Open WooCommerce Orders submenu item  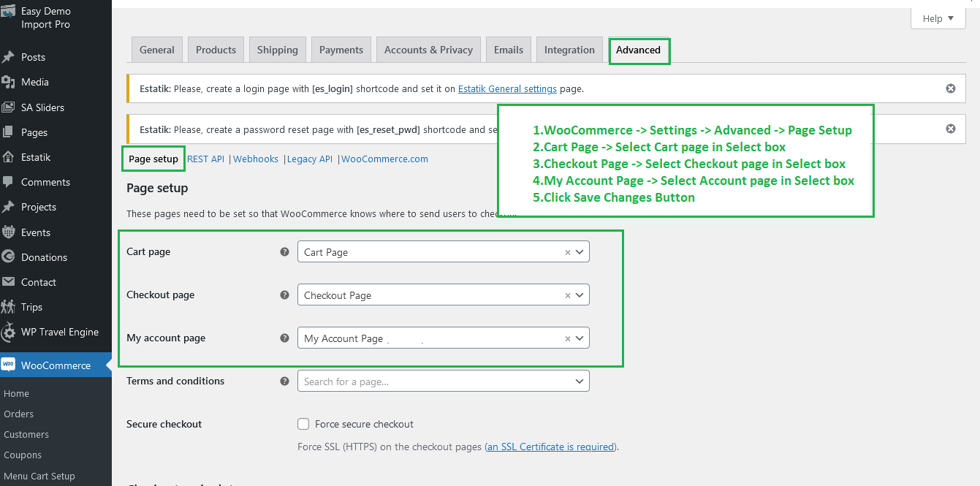click(18, 414)
